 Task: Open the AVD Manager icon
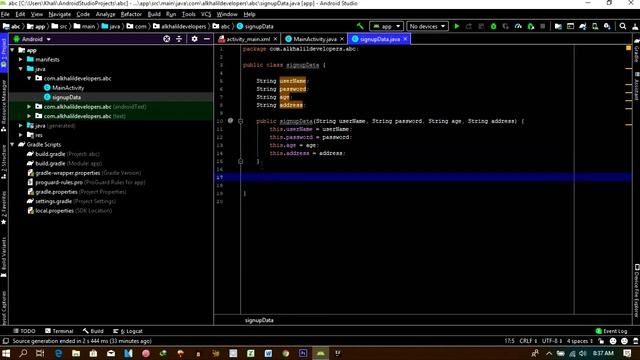click(595, 26)
